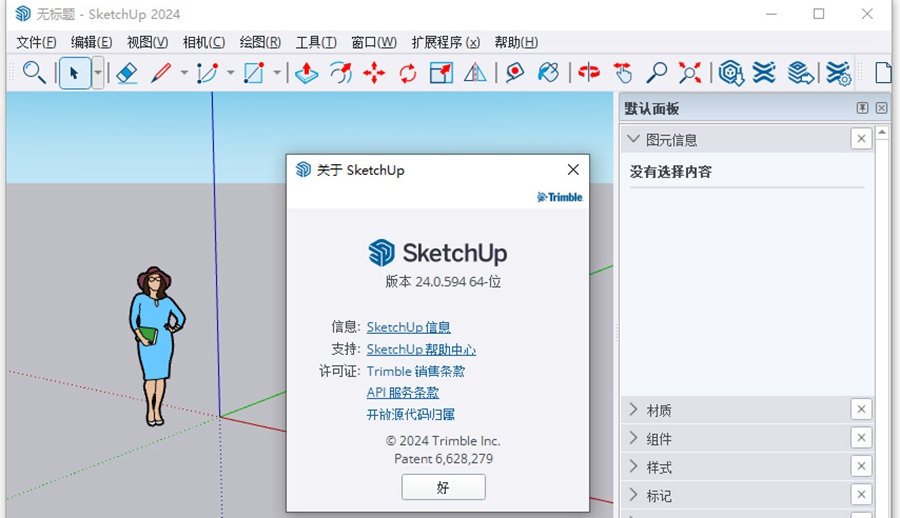Open the 相机(C) menu
Viewport: 900px width, 518px height.
pyautogui.click(x=204, y=42)
